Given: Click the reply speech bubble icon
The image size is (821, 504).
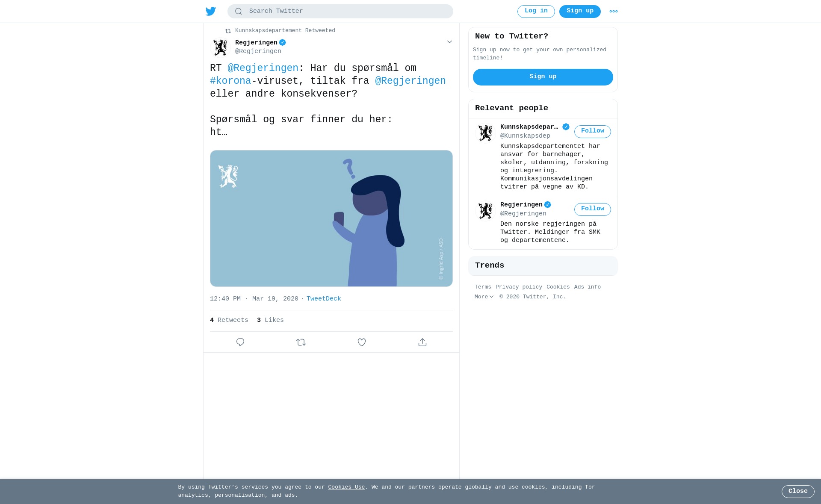Looking at the screenshot, I should (240, 342).
